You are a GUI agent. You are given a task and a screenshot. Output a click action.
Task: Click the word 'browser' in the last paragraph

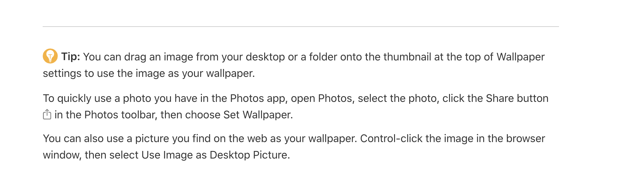point(526,139)
